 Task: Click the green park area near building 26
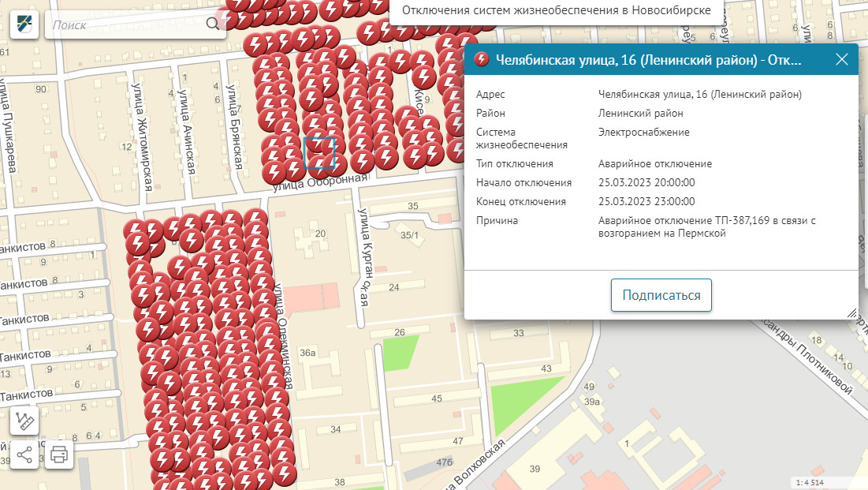[400, 353]
